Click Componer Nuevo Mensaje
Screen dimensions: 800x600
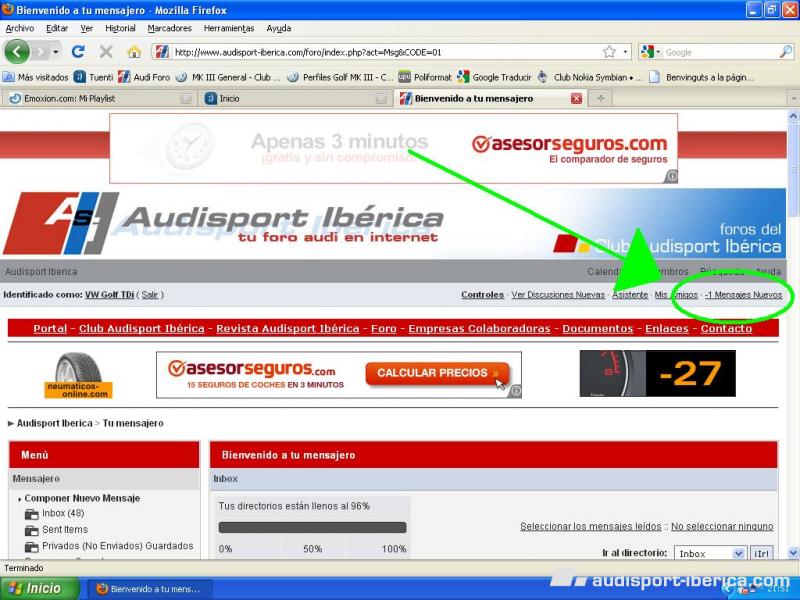(82, 498)
